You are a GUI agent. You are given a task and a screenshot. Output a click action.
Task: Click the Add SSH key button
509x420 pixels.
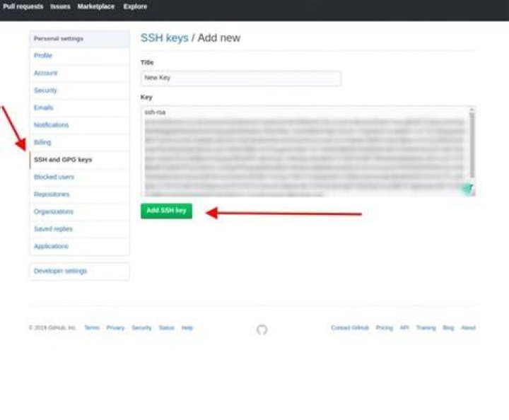(x=167, y=211)
